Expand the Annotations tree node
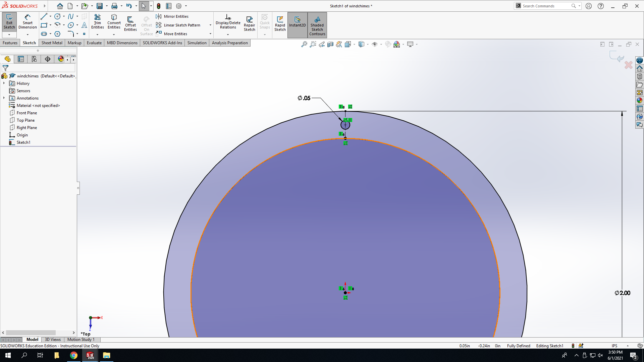The height and width of the screenshot is (362, 644). (x=4, y=98)
